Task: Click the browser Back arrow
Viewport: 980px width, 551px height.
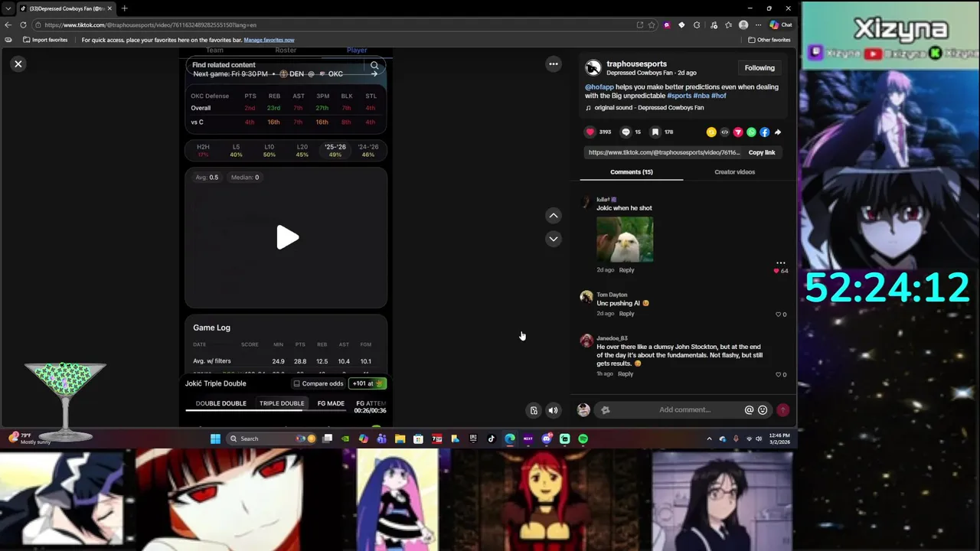Action: [8, 24]
